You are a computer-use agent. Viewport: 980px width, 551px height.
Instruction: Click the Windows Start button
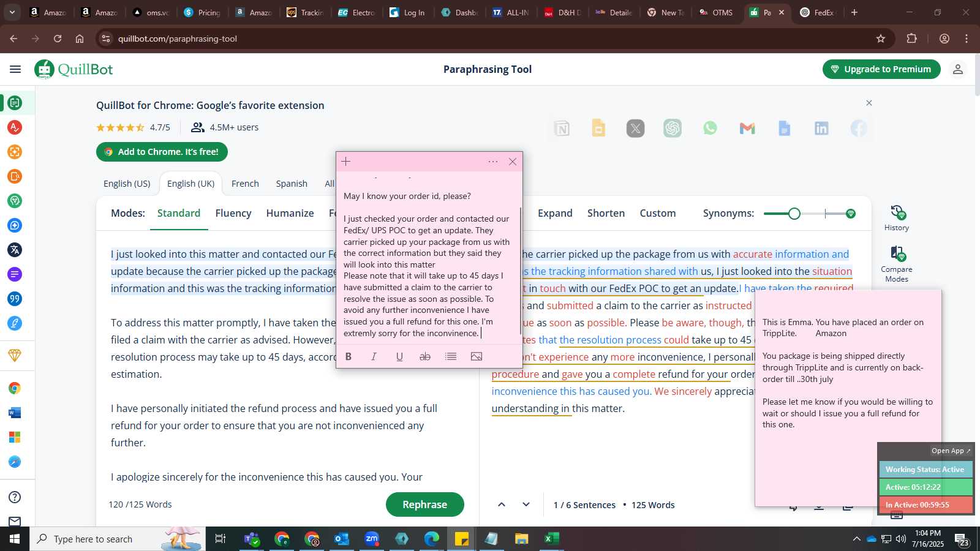[x=15, y=539]
